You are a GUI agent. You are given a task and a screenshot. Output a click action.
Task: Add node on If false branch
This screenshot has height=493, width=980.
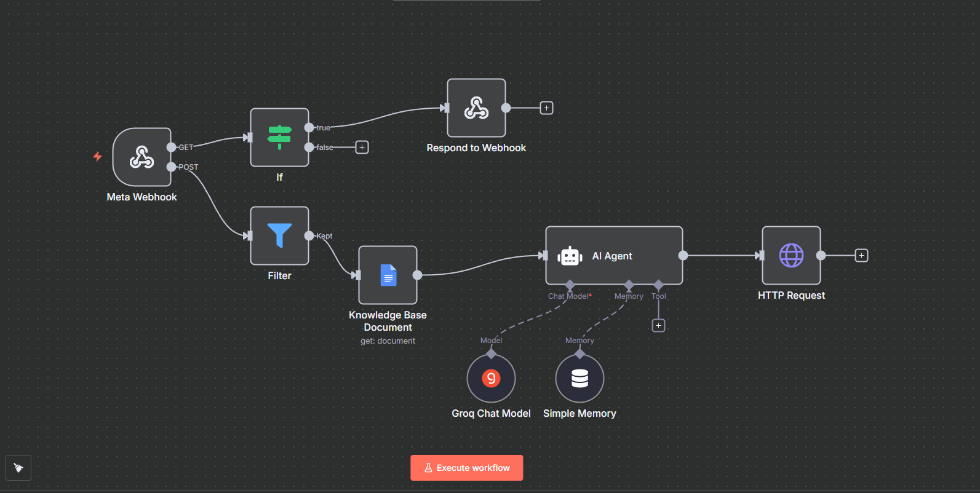[x=362, y=147]
